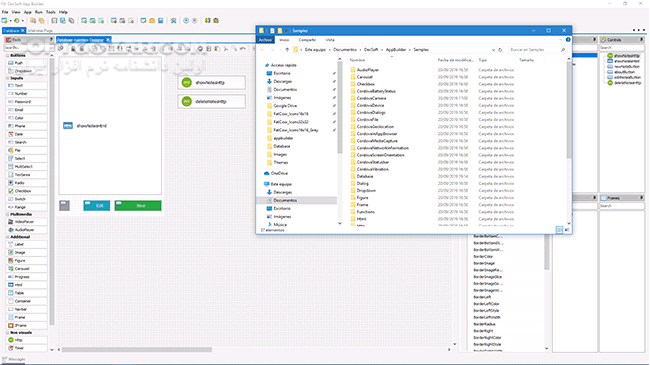
Task: Select the Textarea control tool
Action: 27,175
